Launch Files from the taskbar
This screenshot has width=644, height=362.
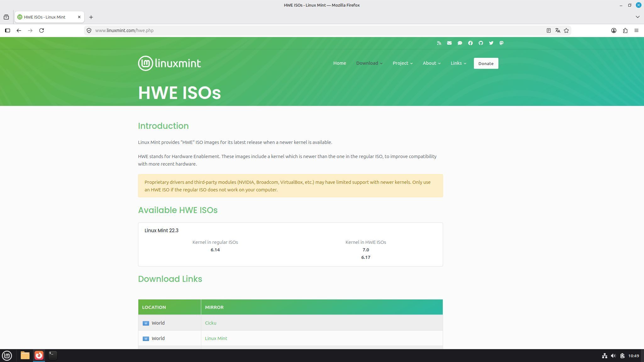(25, 355)
